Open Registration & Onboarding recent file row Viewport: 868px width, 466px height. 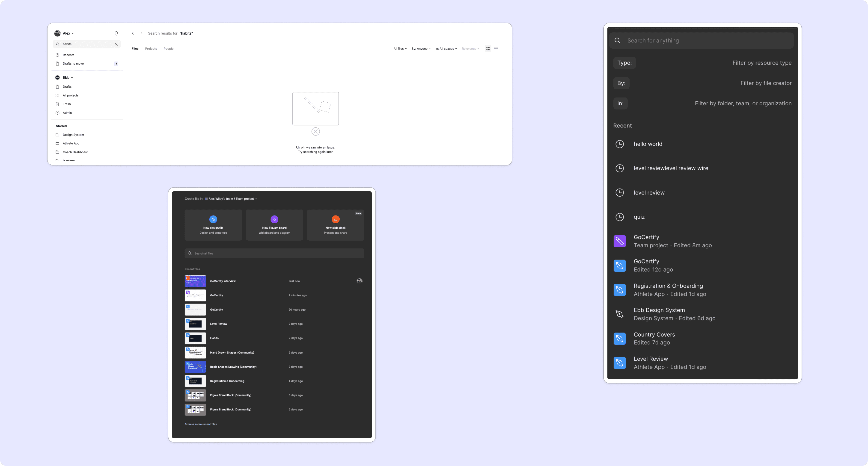click(x=274, y=381)
